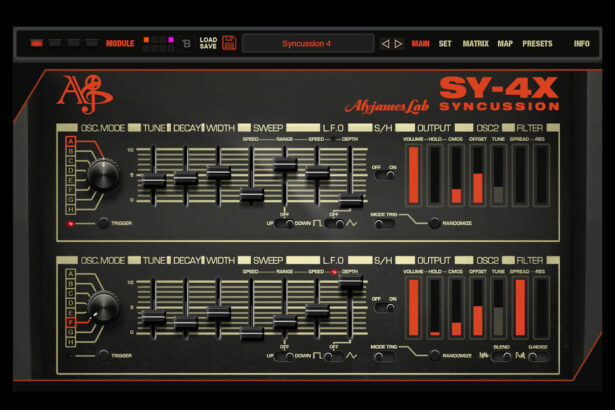Click lower module Spread bar
This screenshot has width=615, height=410.
tap(520, 308)
